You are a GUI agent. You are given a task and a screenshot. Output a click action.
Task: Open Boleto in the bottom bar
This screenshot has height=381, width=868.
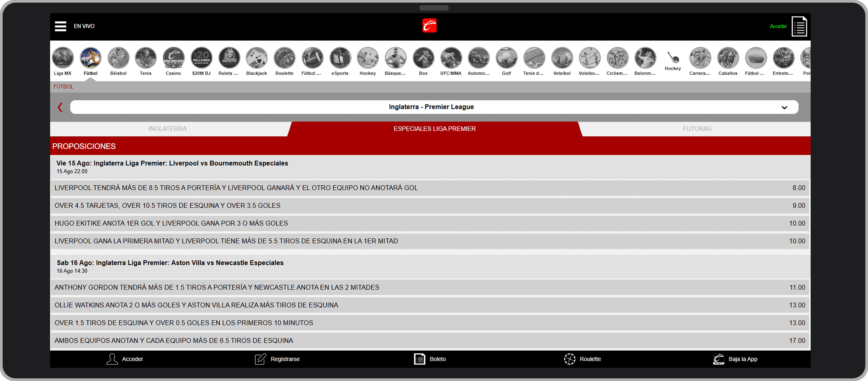pyautogui.click(x=430, y=359)
